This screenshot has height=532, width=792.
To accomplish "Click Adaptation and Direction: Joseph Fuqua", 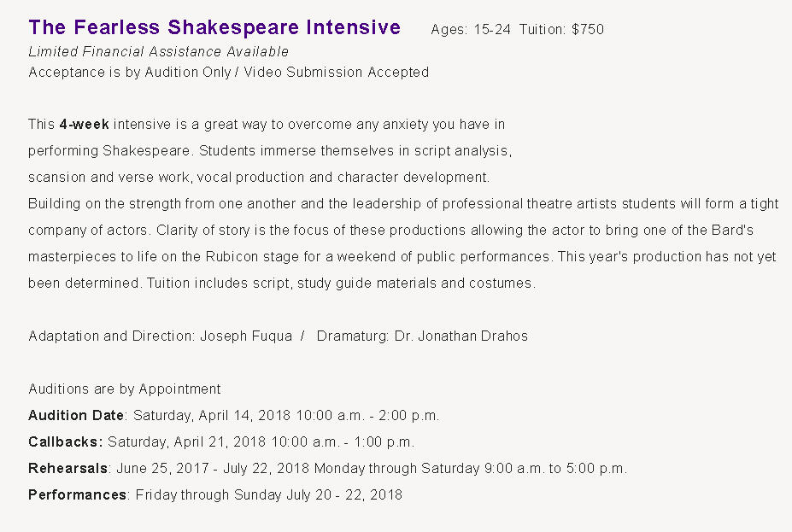I will click(161, 336).
